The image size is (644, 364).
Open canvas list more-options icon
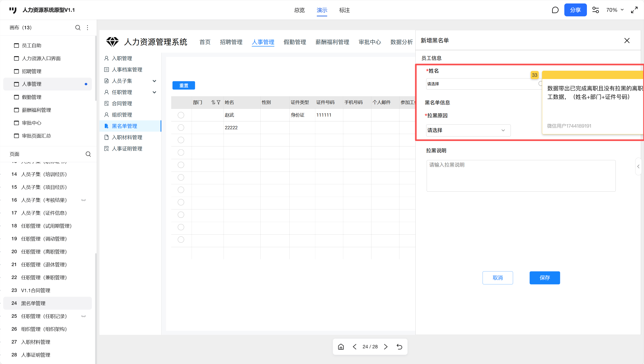[87, 27]
